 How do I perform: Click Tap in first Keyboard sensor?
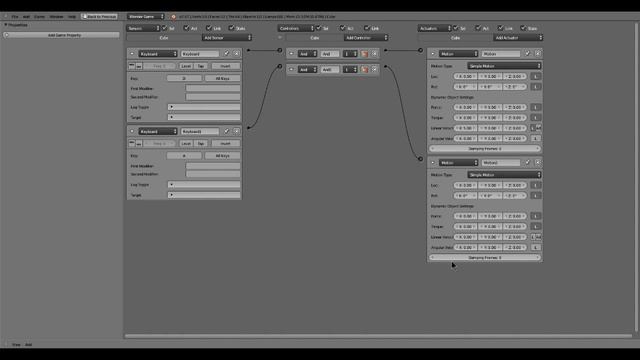(x=201, y=66)
